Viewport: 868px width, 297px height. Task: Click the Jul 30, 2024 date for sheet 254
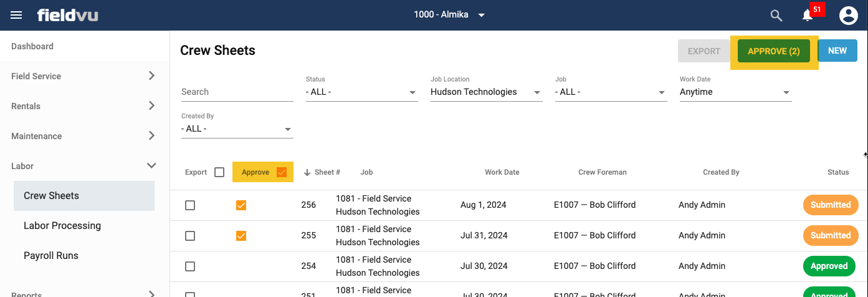[484, 266]
